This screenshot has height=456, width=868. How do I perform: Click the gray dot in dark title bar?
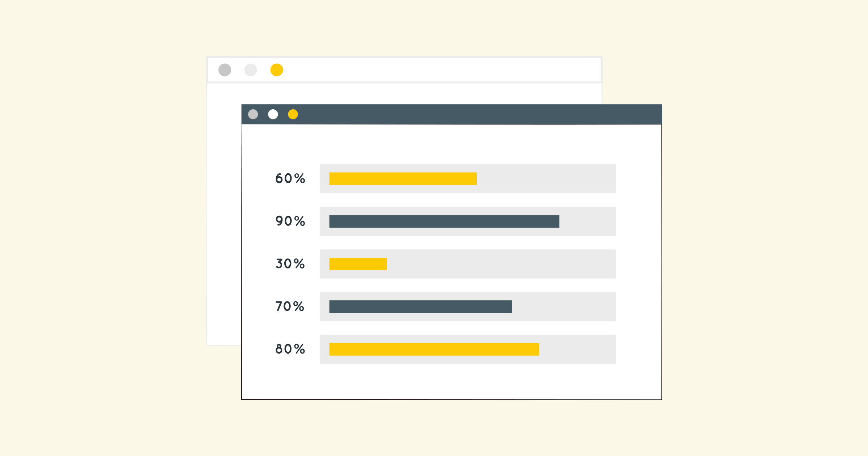[253, 114]
